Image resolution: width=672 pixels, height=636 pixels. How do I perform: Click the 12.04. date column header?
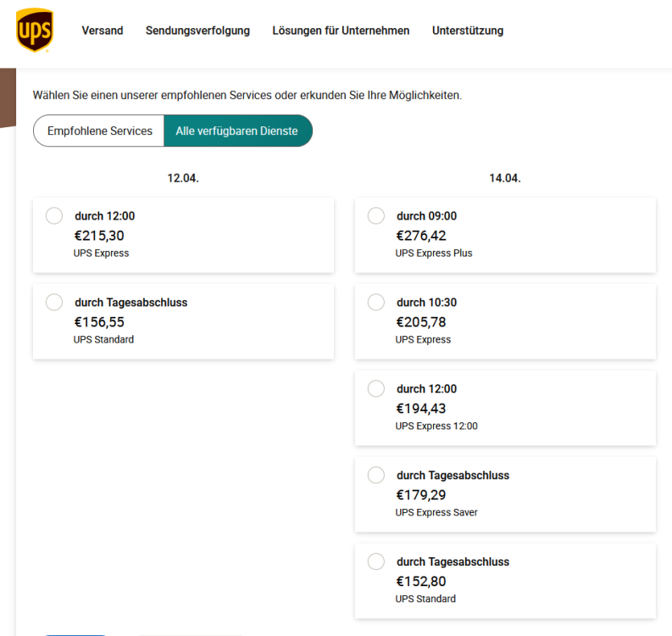tap(183, 178)
